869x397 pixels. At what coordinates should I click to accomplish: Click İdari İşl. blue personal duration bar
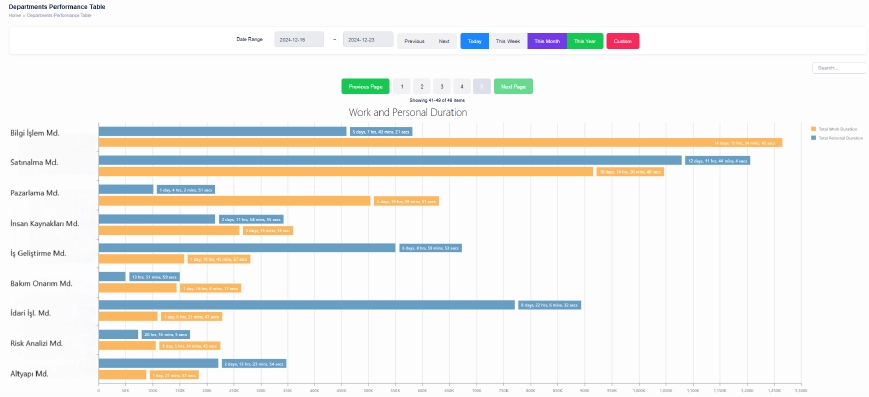[x=306, y=305]
